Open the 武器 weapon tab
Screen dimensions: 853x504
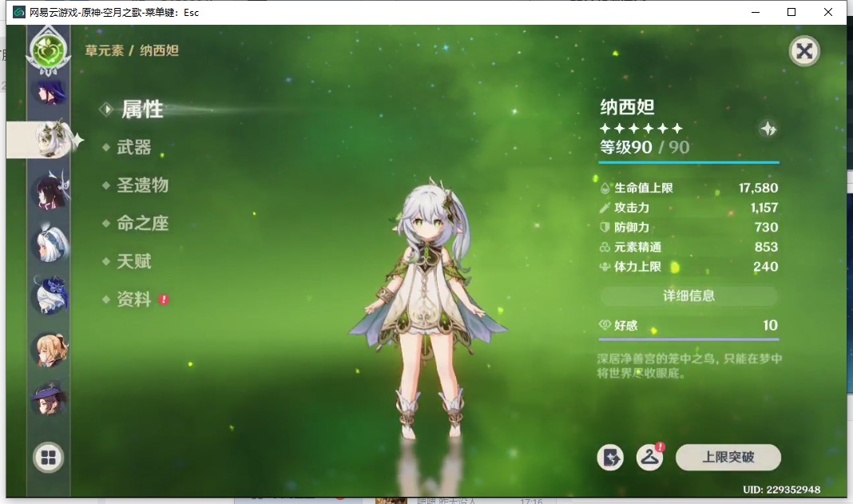click(x=134, y=148)
